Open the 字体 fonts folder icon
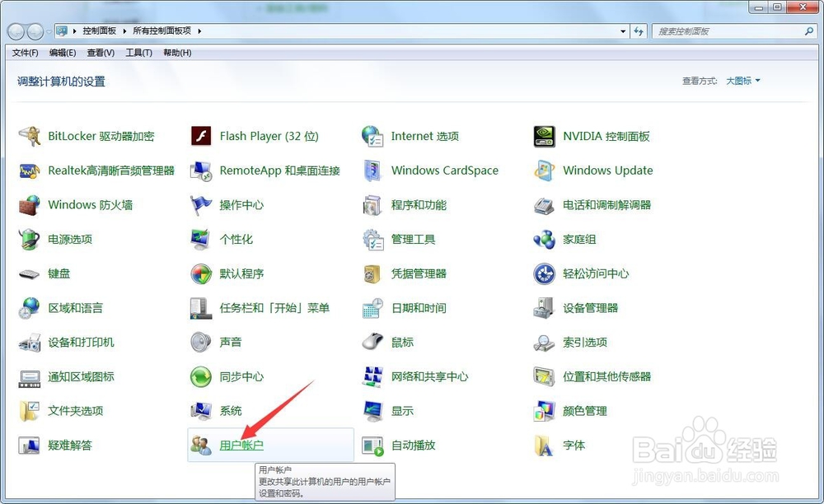Image resolution: width=824 pixels, height=504 pixels. pos(544,446)
